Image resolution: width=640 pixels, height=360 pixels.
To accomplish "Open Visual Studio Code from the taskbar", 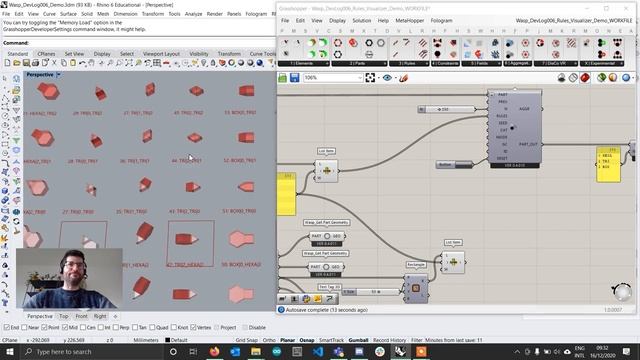I will tap(318, 351).
